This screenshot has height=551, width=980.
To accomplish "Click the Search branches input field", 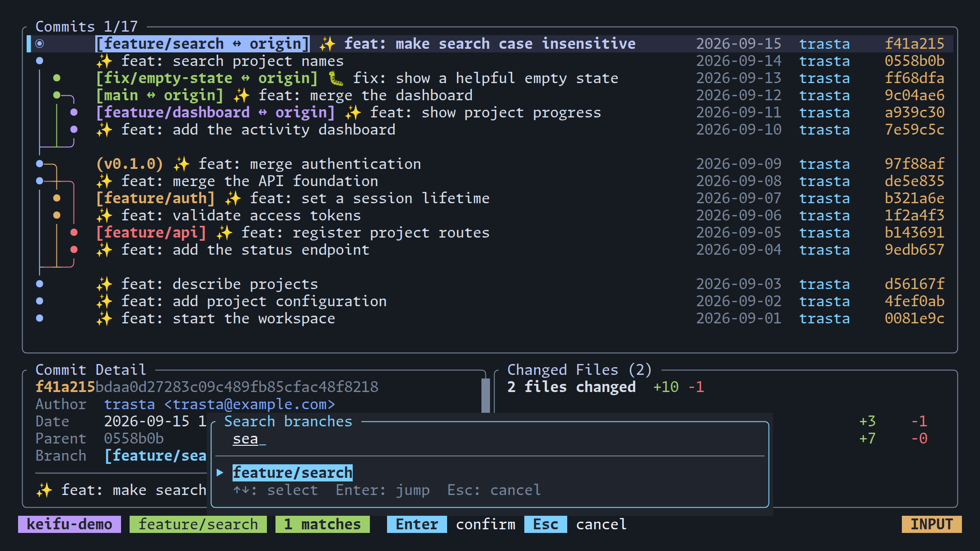I will [490, 439].
